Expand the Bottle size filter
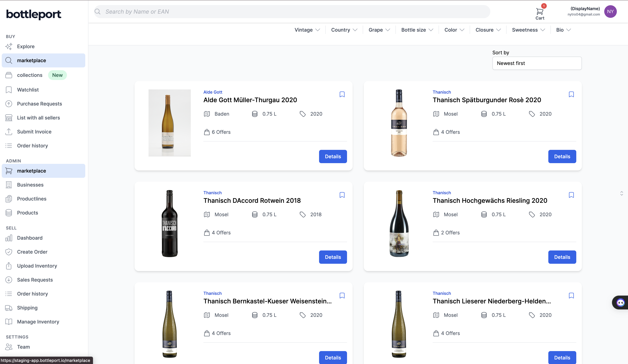628x364 pixels. pyautogui.click(x=417, y=30)
